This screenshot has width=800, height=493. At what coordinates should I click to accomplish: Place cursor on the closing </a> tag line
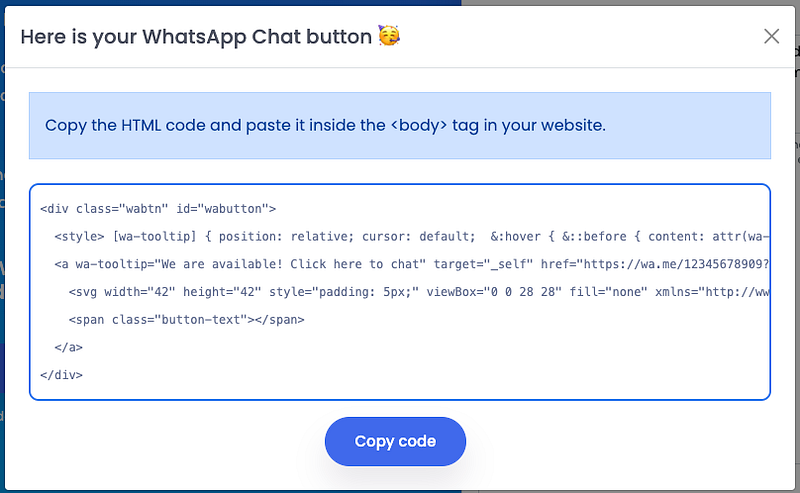coord(69,348)
